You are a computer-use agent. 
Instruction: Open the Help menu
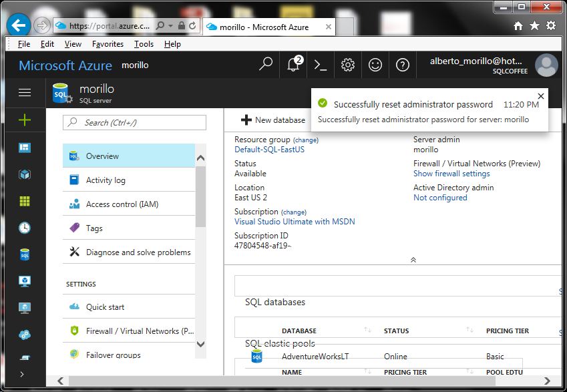172,44
